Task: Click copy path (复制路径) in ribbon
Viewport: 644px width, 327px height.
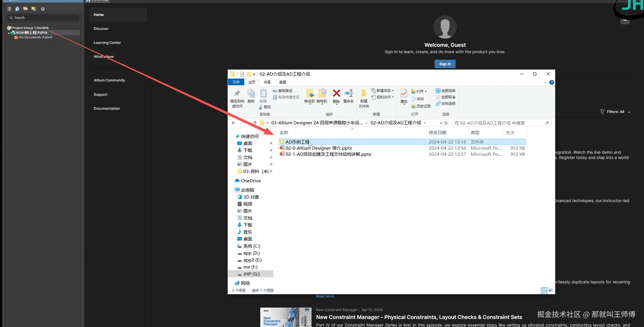Action: [282, 91]
